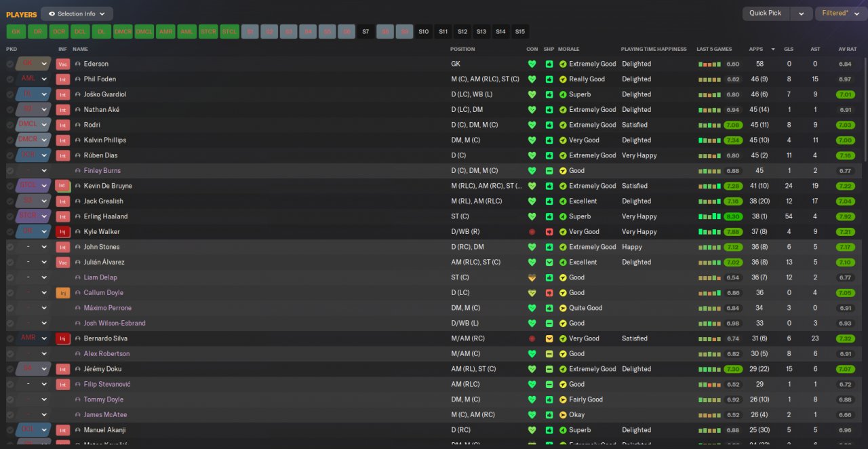Toggle Jérémy Doku's picked checkmark
The width and height of the screenshot is (868, 449).
(x=10, y=369)
